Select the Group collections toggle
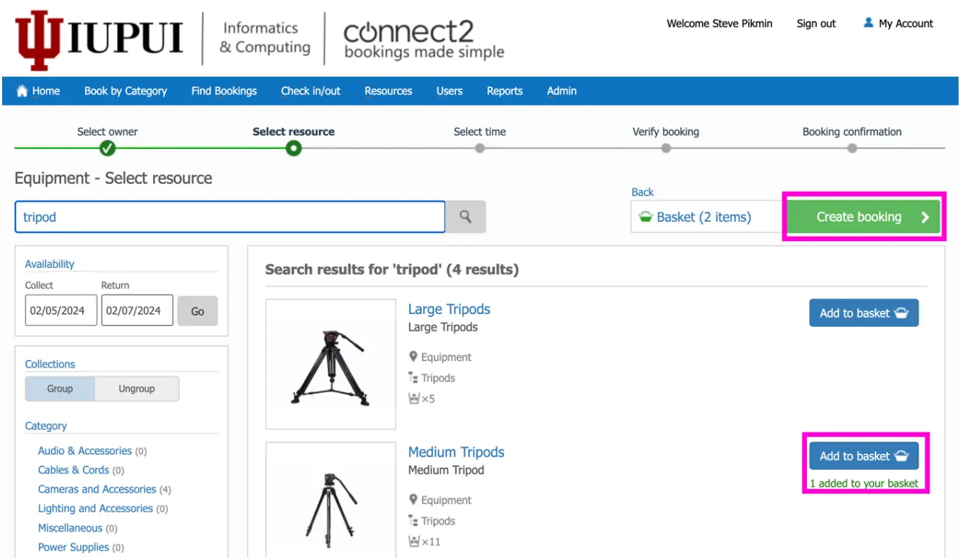 [x=60, y=388]
